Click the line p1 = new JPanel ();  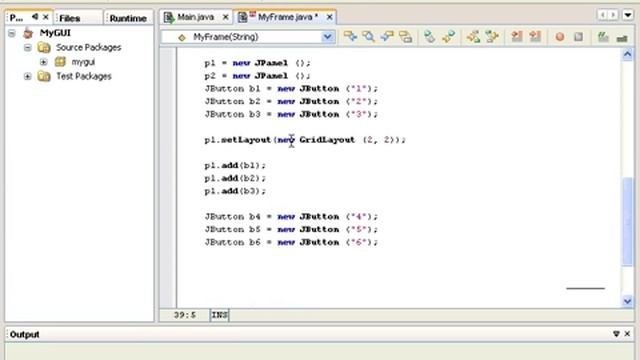pyautogui.click(x=258, y=63)
